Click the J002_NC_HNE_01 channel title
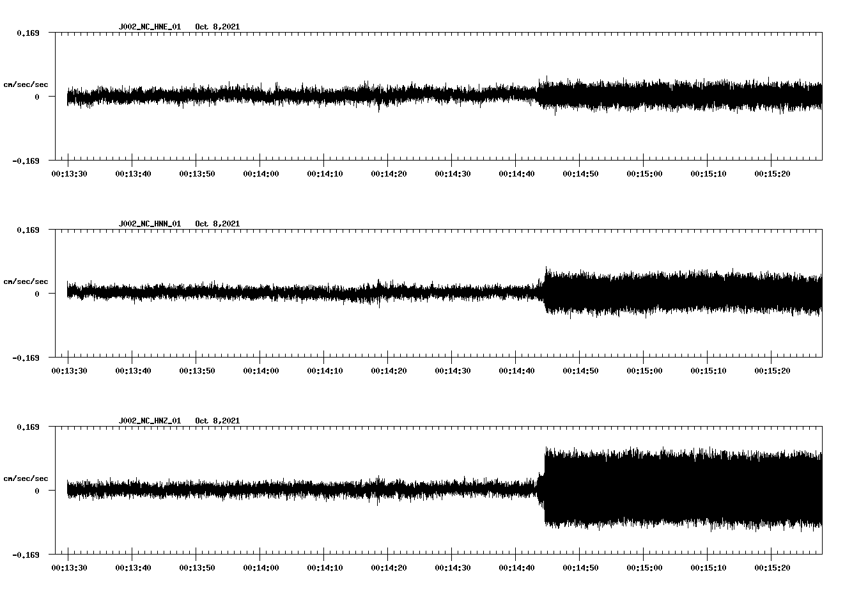 (x=150, y=27)
